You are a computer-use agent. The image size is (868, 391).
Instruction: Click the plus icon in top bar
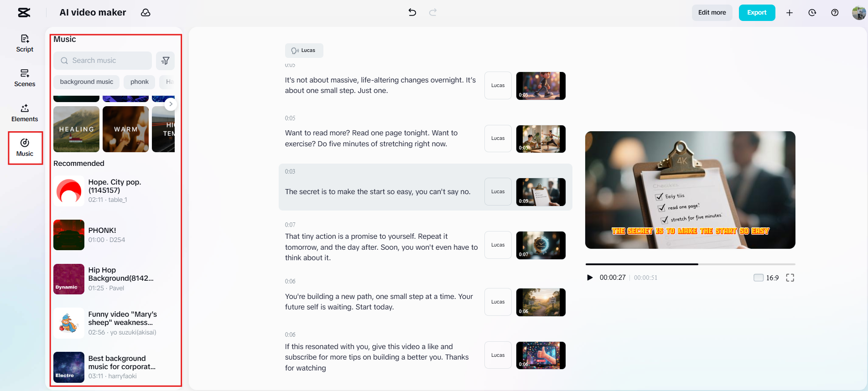(x=790, y=13)
